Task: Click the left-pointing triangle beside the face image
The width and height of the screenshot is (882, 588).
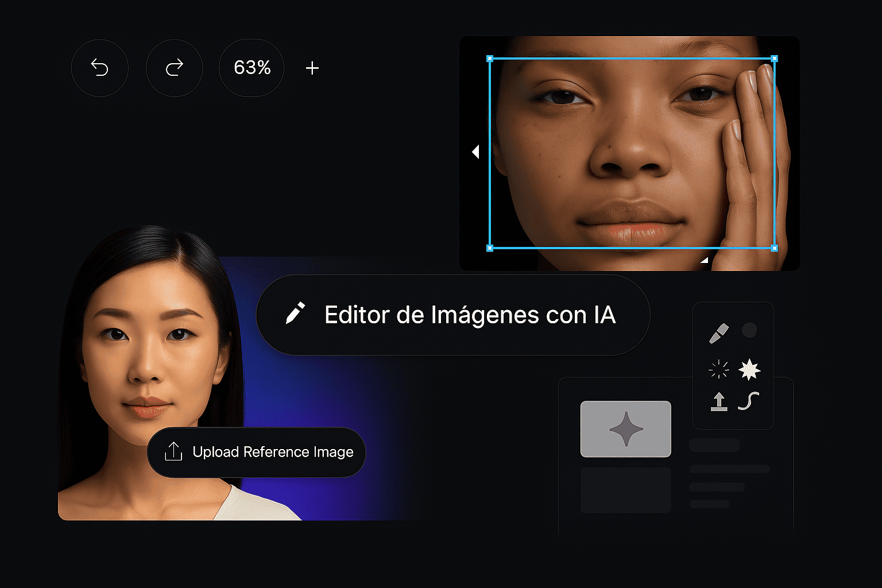Action: [475, 152]
